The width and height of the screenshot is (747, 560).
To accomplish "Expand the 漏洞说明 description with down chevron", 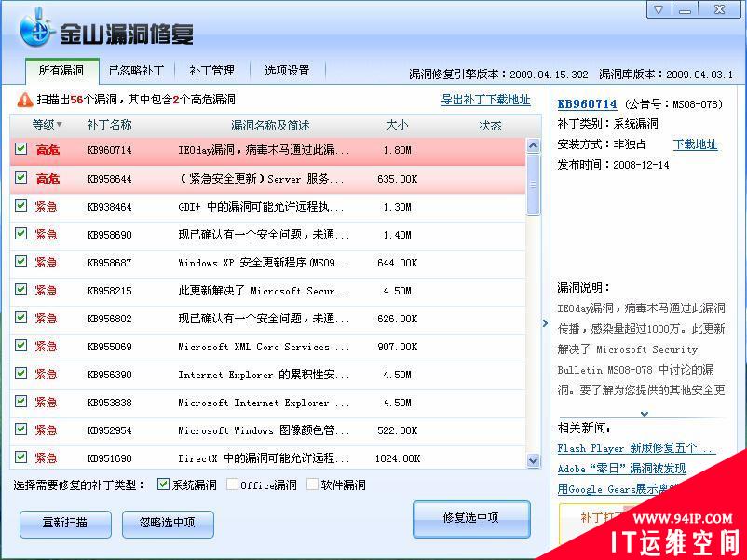I will [645, 414].
